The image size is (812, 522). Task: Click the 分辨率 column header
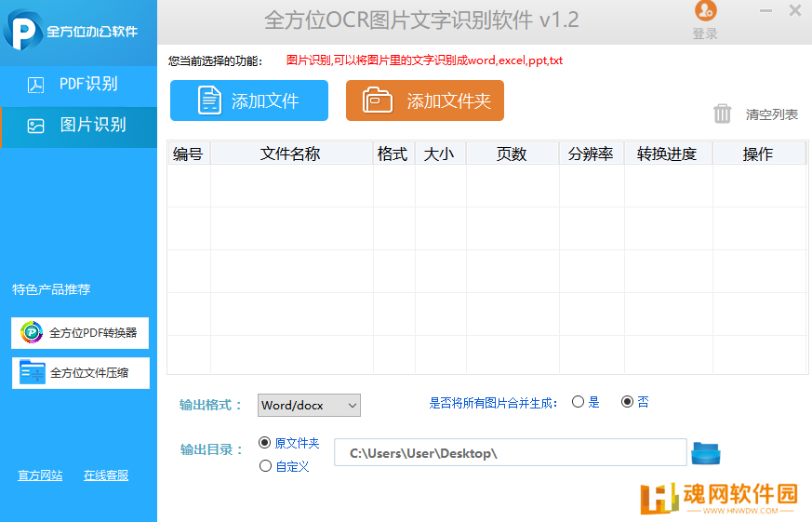tap(592, 154)
